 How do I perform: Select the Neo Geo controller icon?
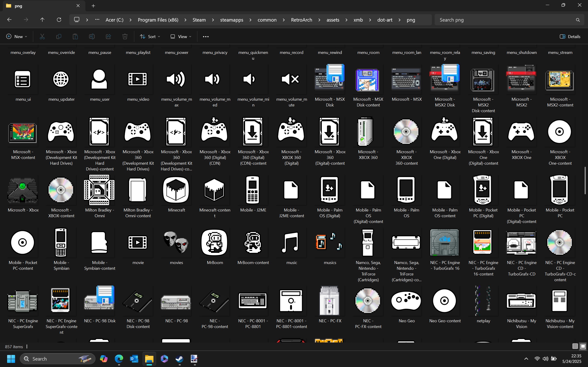coord(406,301)
